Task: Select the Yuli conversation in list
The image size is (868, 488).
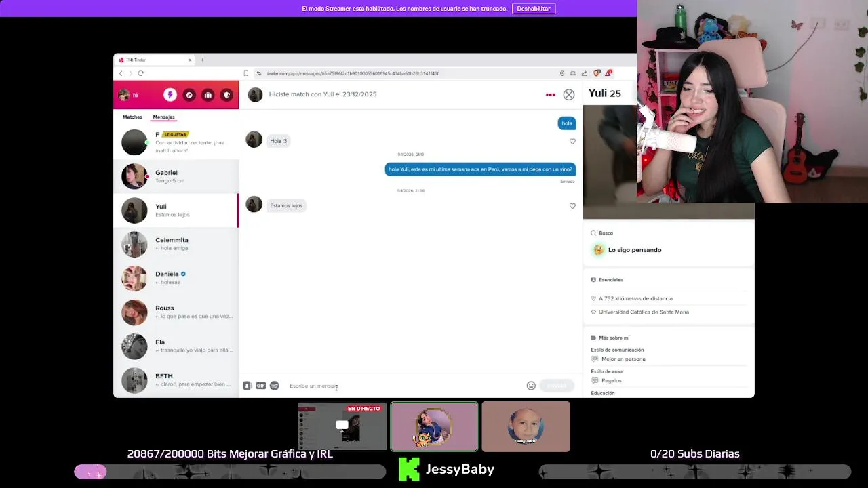Action: click(x=176, y=210)
